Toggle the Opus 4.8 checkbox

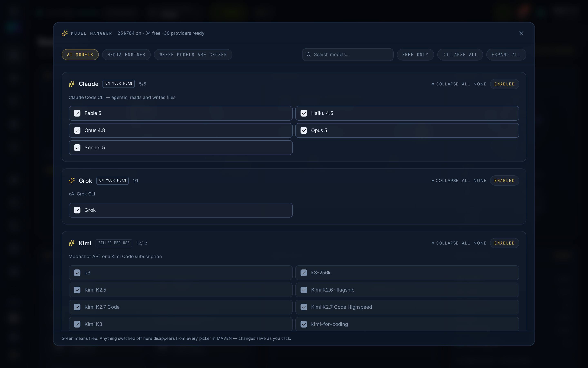pos(77,130)
